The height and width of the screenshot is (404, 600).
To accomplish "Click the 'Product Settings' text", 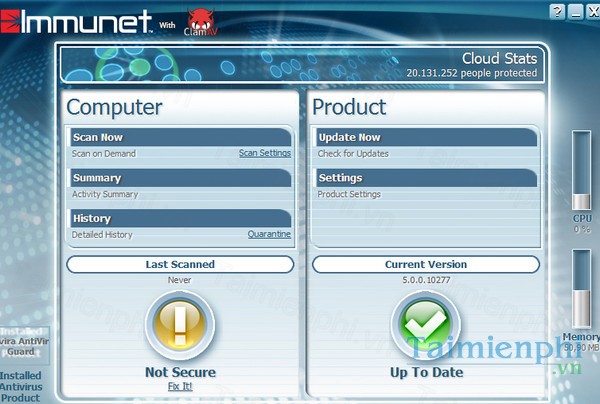I will (349, 194).
